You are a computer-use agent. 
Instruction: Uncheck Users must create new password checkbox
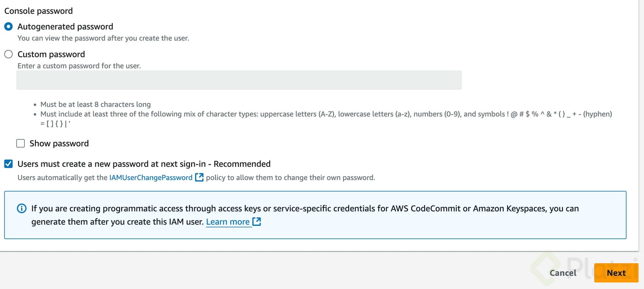coord(8,164)
